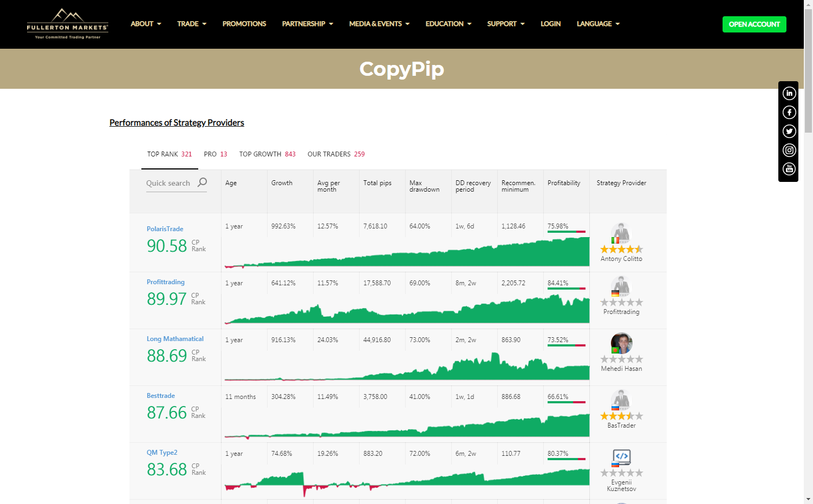Click growth value 992.63%

tap(283, 226)
